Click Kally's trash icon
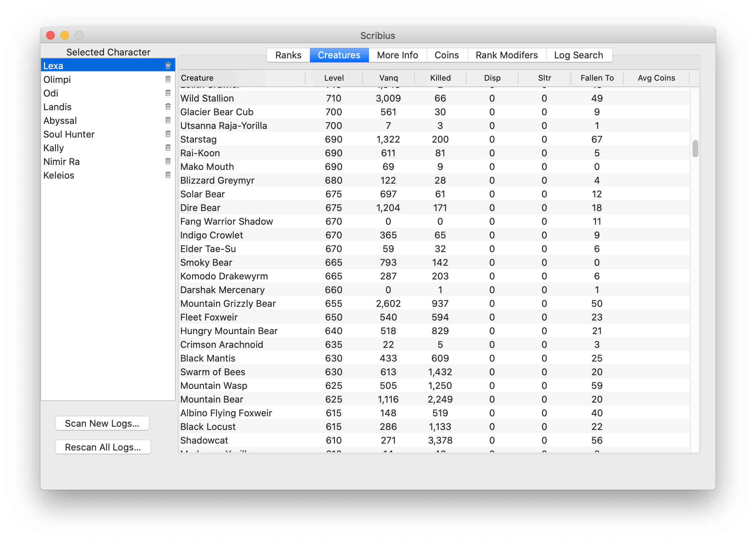Screen dimensions: 756x543 tap(168, 148)
